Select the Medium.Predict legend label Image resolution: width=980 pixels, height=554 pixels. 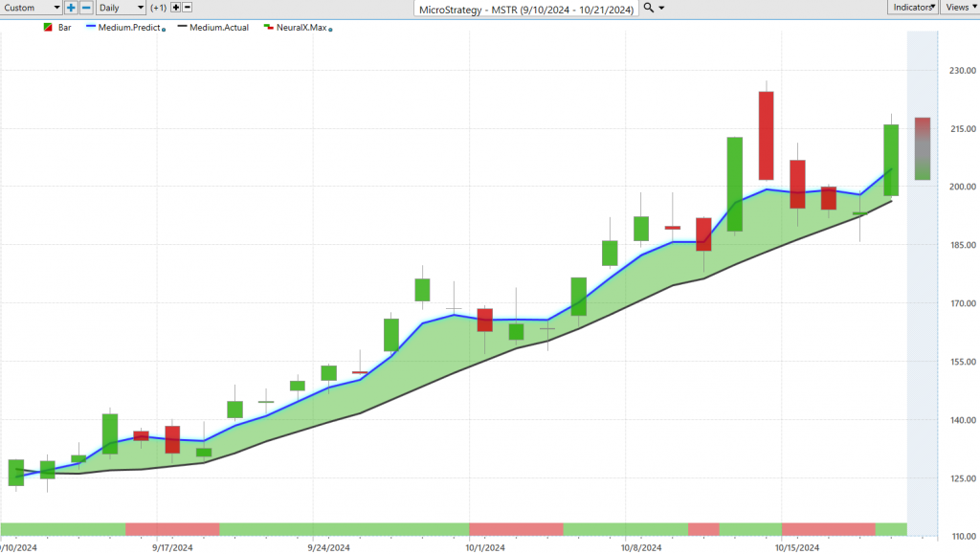point(129,28)
